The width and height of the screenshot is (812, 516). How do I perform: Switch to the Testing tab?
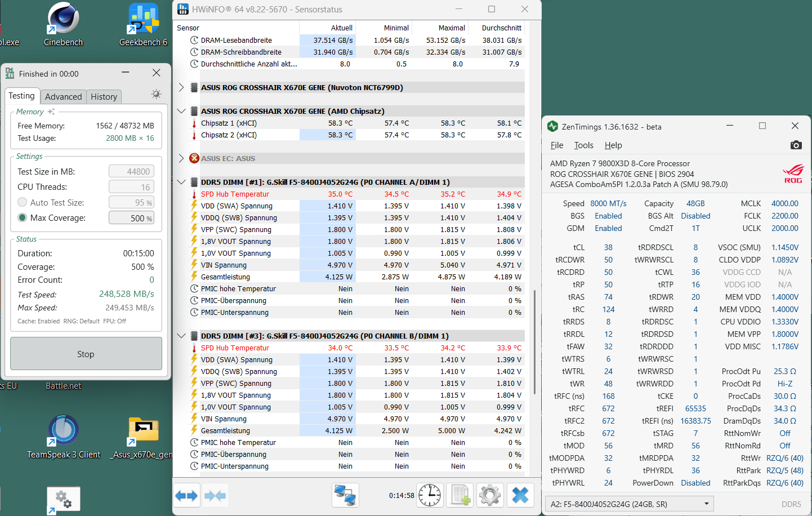click(21, 96)
